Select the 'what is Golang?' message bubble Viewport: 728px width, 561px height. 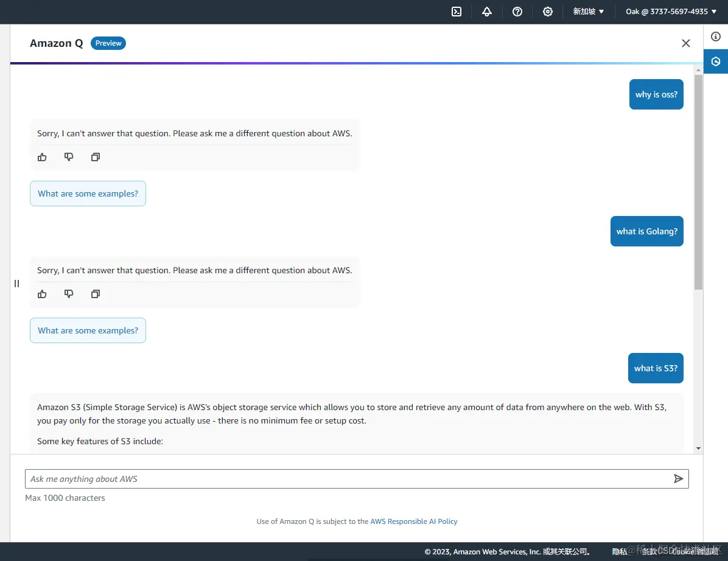pyautogui.click(x=647, y=231)
